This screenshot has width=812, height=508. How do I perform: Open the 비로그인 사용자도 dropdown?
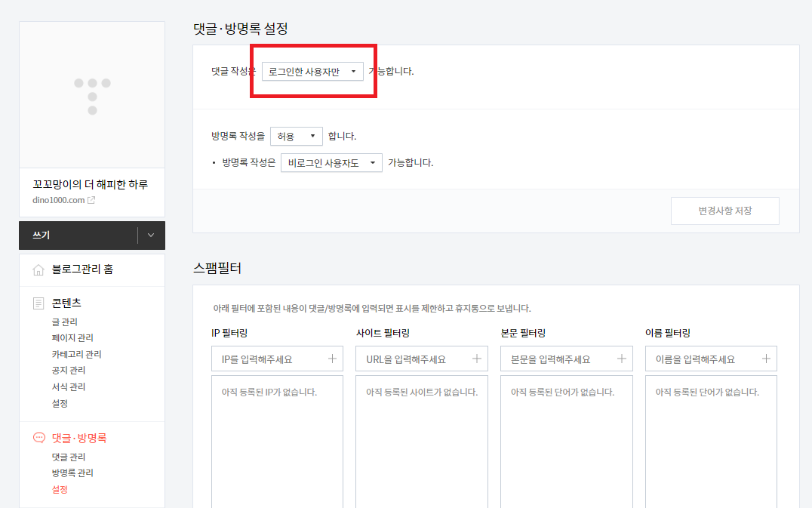tap(331, 162)
